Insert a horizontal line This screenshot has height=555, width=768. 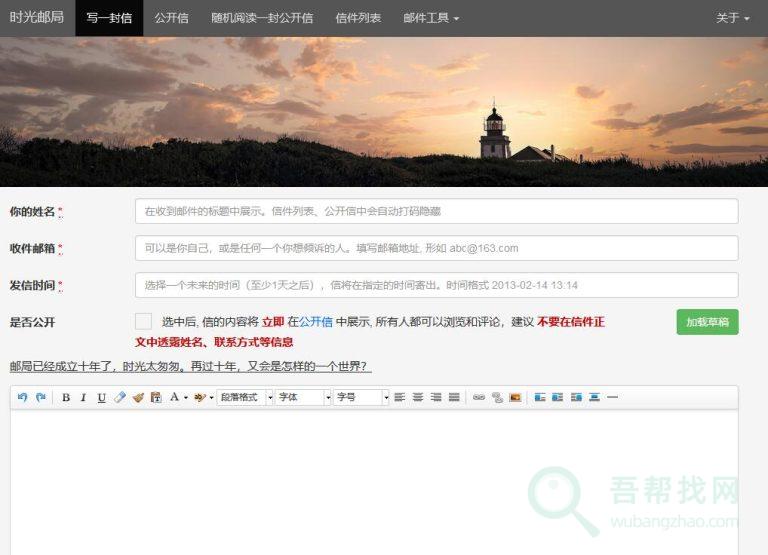click(613, 397)
